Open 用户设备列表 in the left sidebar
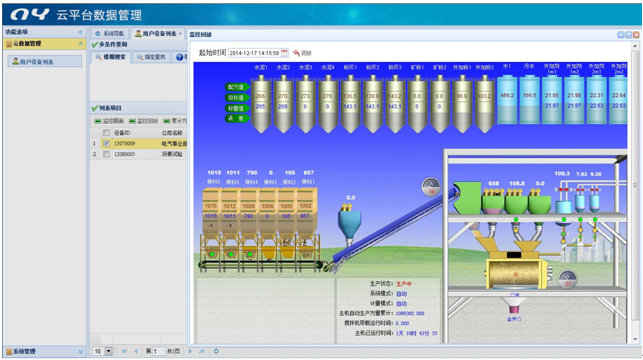The width and height of the screenshot is (643, 360). tap(45, 62)
